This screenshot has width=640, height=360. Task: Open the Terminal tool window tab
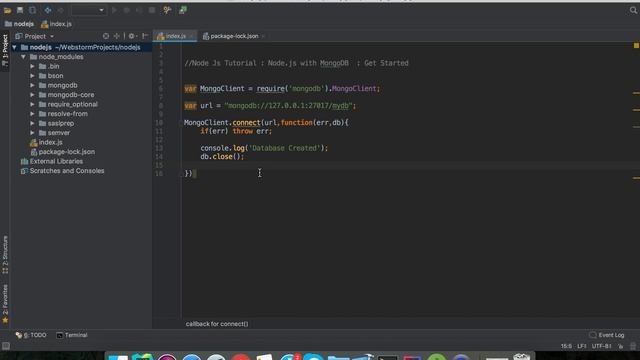(72, 335)
